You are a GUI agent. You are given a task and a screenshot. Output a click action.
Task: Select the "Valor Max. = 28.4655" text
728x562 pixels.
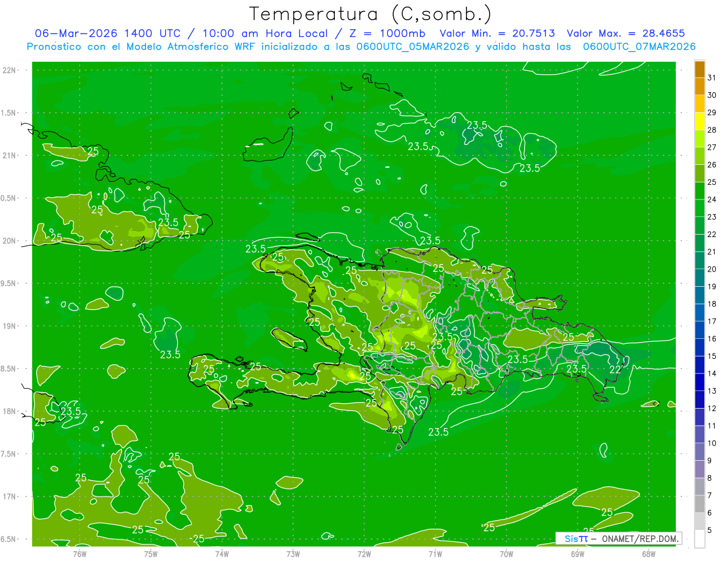[x=626, y=33]
